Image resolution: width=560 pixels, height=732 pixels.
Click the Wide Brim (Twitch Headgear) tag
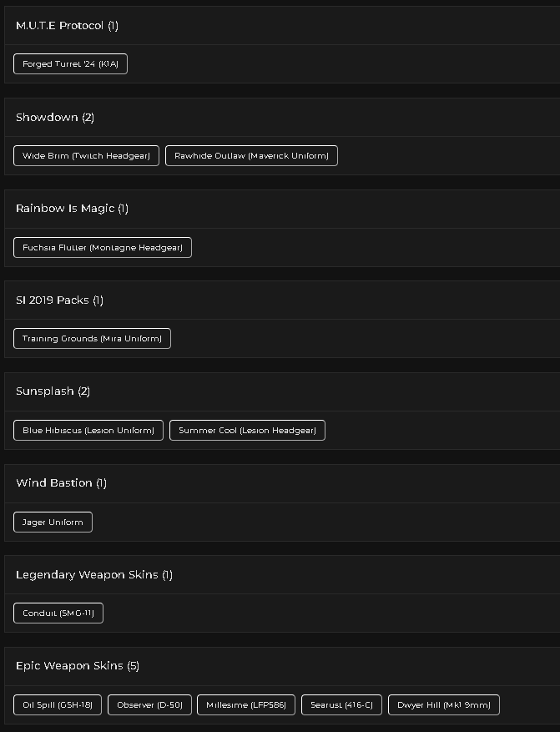[86, 156]
